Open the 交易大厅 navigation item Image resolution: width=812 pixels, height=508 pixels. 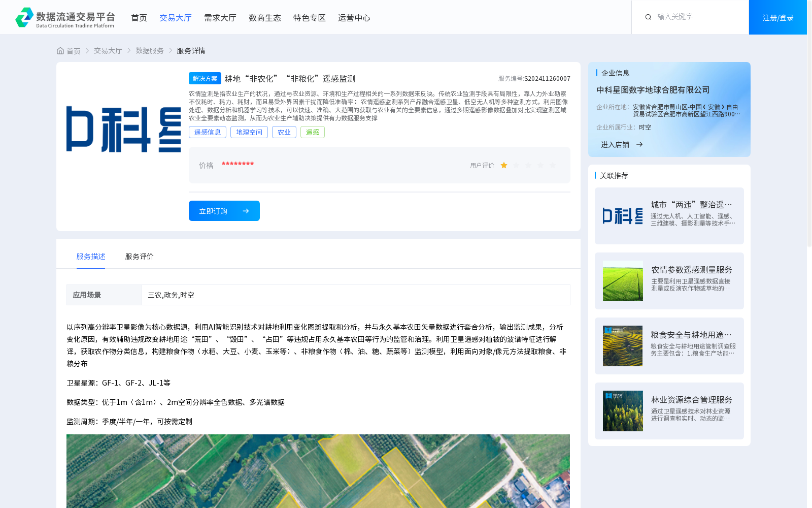tap(176, 18)
